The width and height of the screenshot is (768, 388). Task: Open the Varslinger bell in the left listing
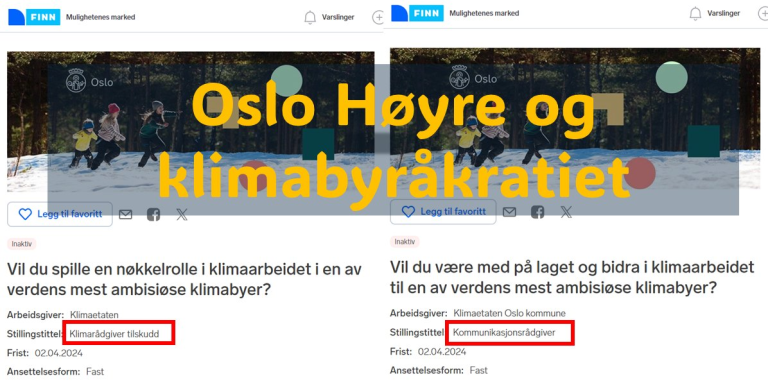coord(310,17)
